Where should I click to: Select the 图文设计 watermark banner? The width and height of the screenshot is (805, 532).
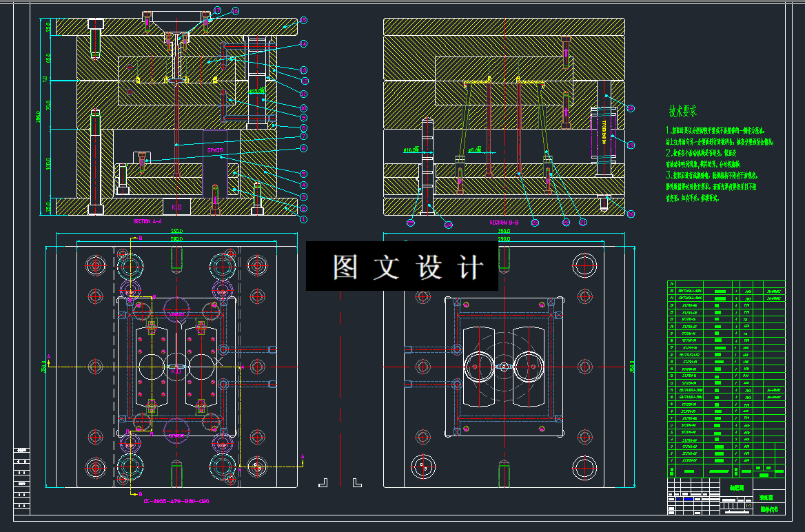coord(402,266)
